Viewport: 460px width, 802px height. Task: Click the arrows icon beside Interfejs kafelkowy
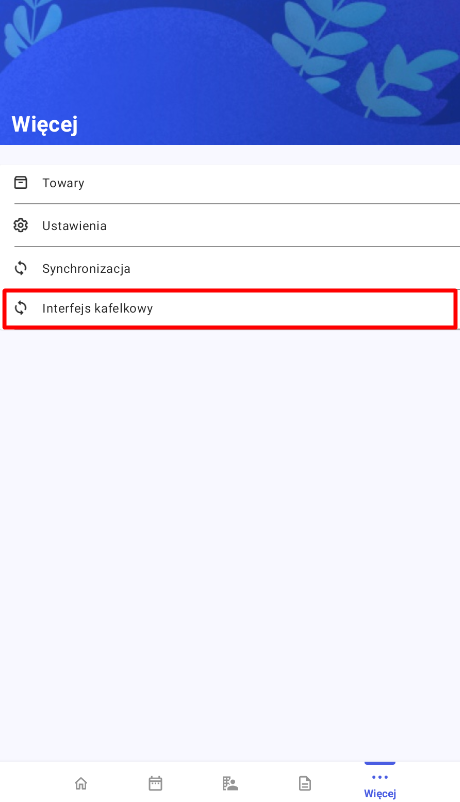[20, 308]
